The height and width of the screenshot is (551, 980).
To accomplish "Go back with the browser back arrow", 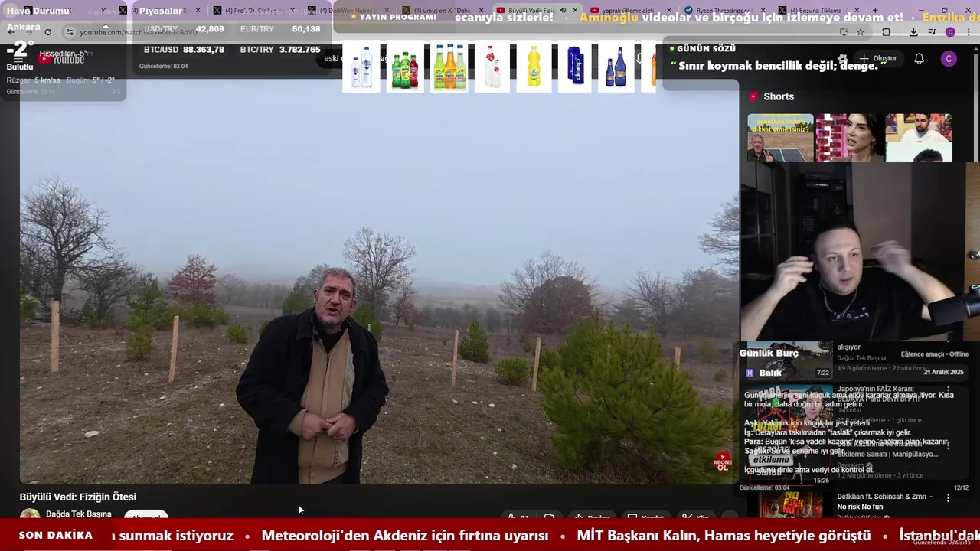I will point(11,32).
